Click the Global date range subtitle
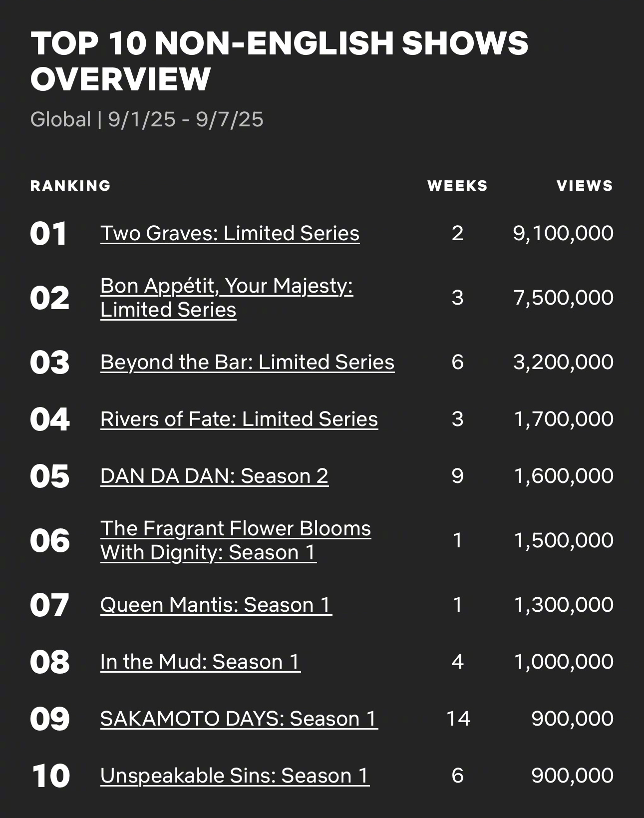 click(147, 119)
